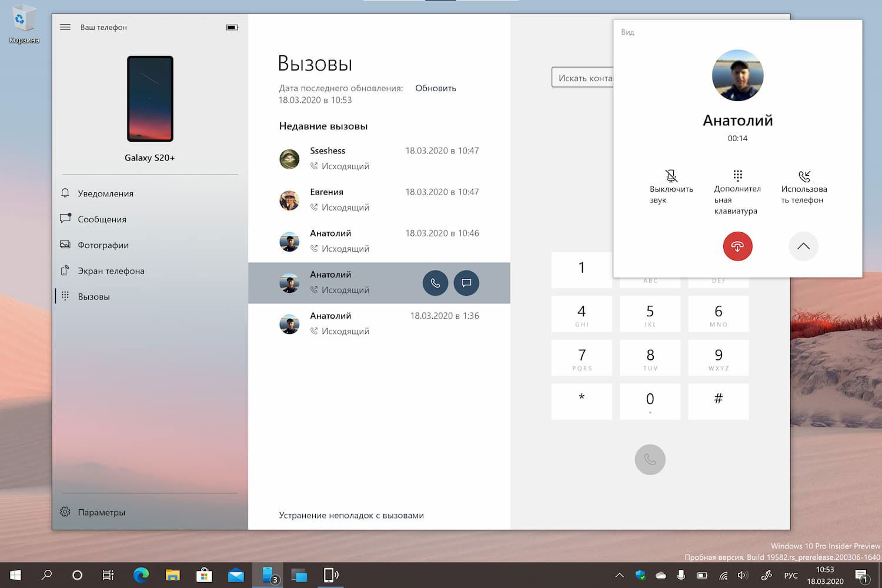Click Обновить to refresh the call list

435,88
